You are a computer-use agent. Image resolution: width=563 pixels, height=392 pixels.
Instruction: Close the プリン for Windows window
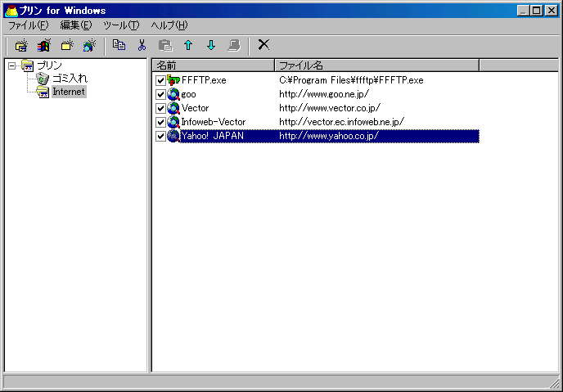(552, 11)
